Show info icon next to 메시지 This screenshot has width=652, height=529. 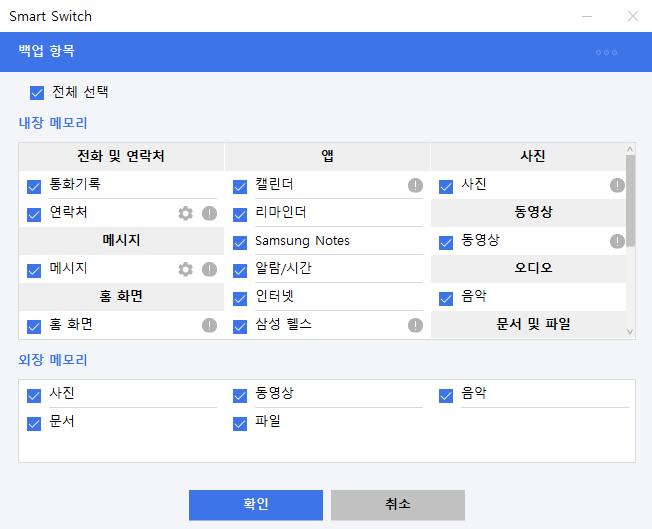[210, 269]
